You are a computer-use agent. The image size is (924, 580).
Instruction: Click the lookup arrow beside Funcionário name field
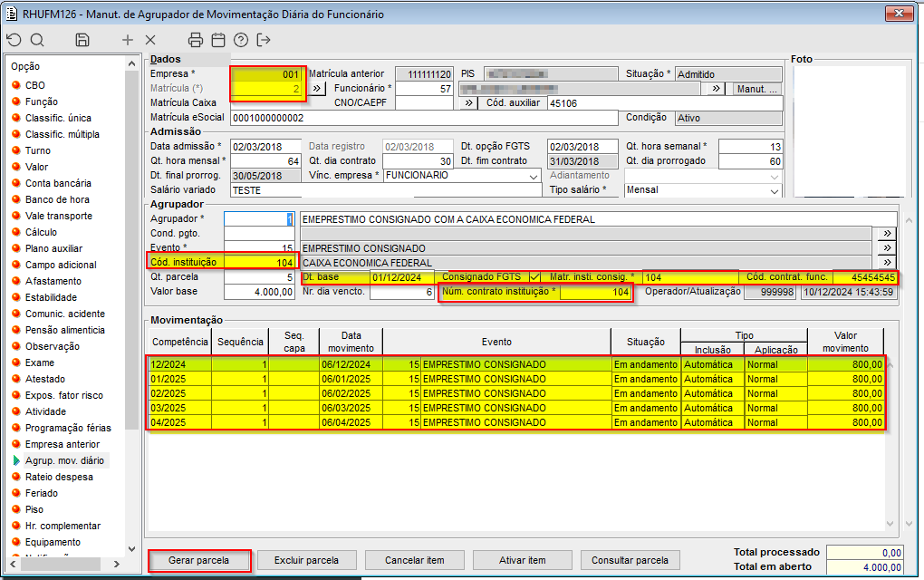716,89
